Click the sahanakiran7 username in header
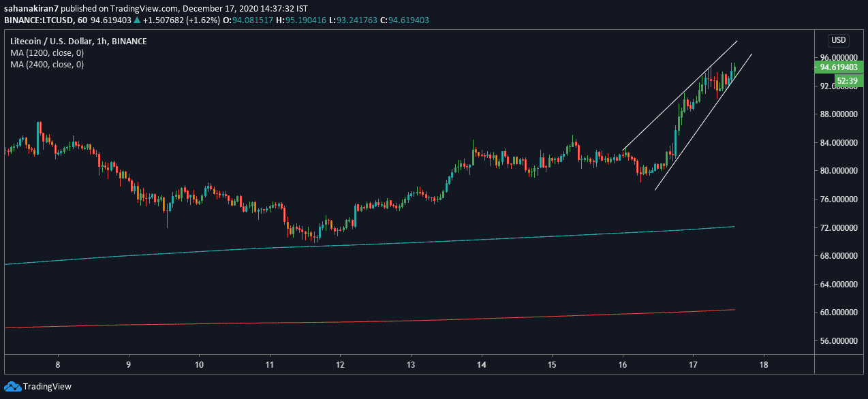The height and width of the screenshot is (399, 868). [30, 8]
